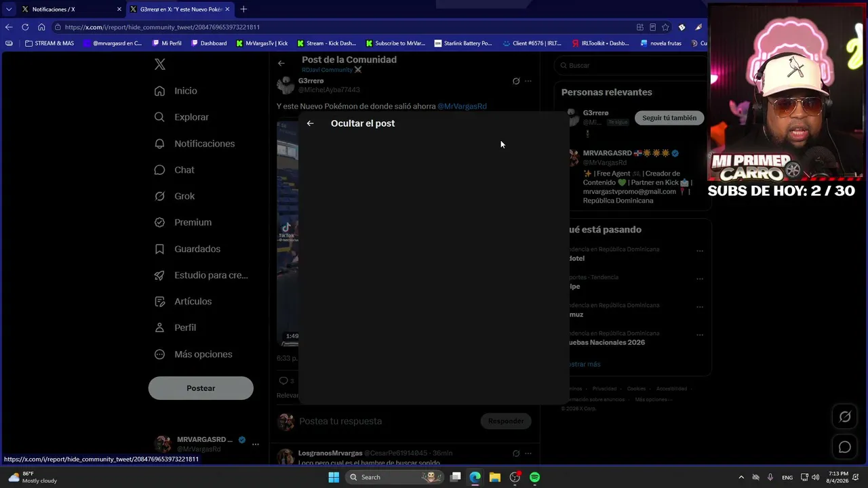Close the Notificaciones / X tab

(x=119, y=9)
